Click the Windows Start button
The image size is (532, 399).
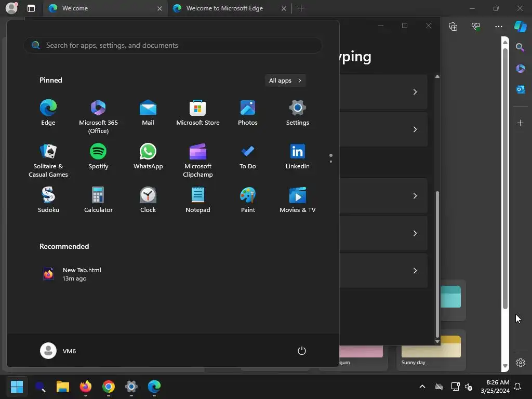[x=17, y=387]
